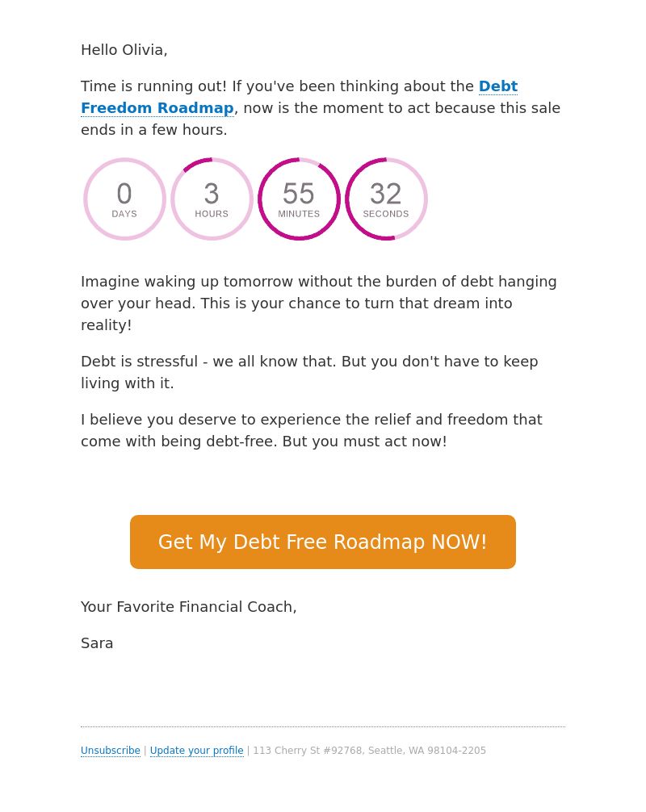Screen dimensions: 646x812
Task: Click the 3 Hours countdown circle
Action: (x=212, y=199)
